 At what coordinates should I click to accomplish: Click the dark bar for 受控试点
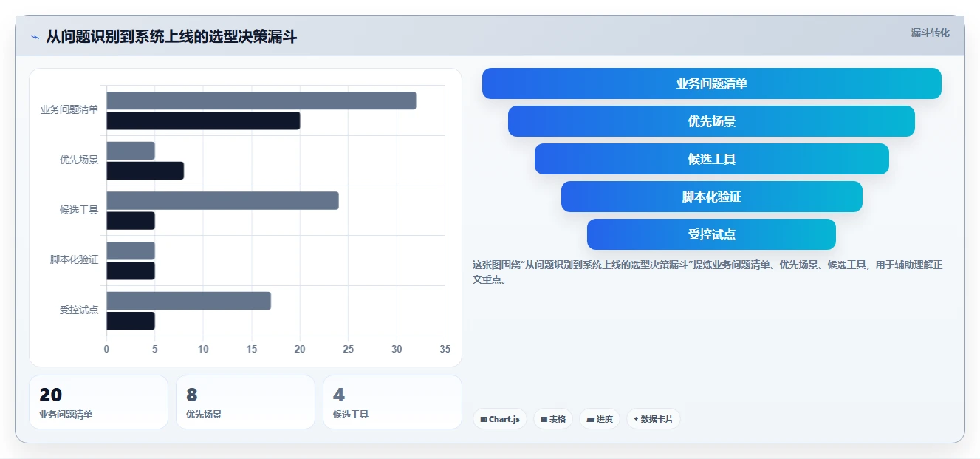tap(131, 321)
